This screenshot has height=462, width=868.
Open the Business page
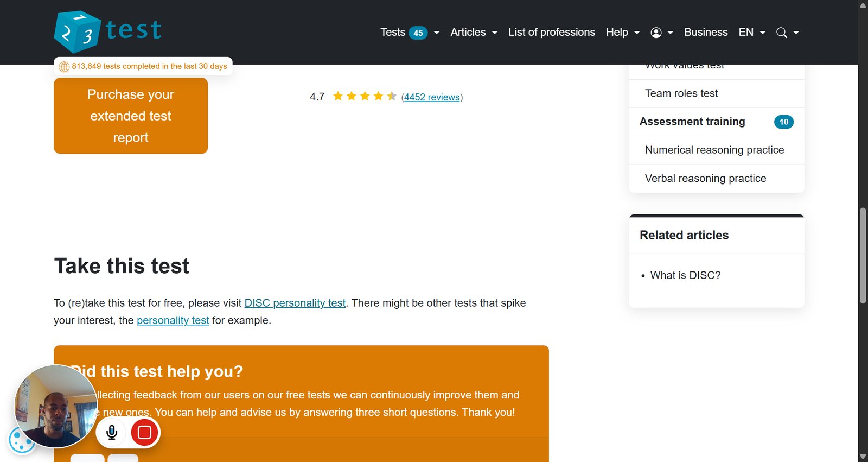coord(706,33)
